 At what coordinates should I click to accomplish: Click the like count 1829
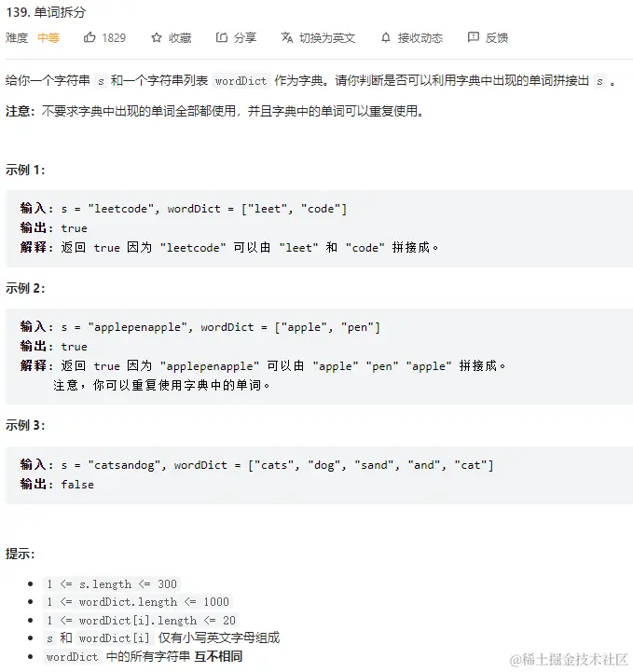(114, 38)
